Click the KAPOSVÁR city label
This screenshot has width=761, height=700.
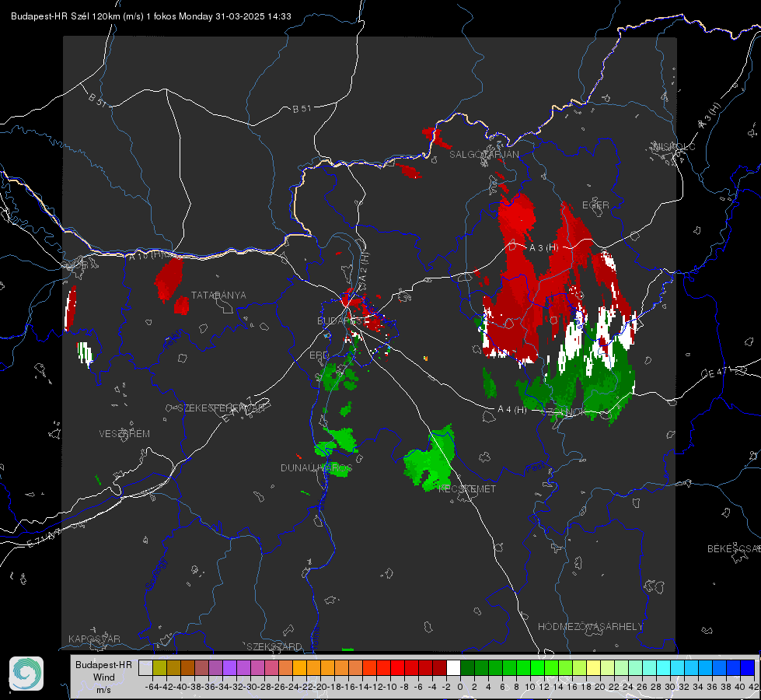click(94, 639)
